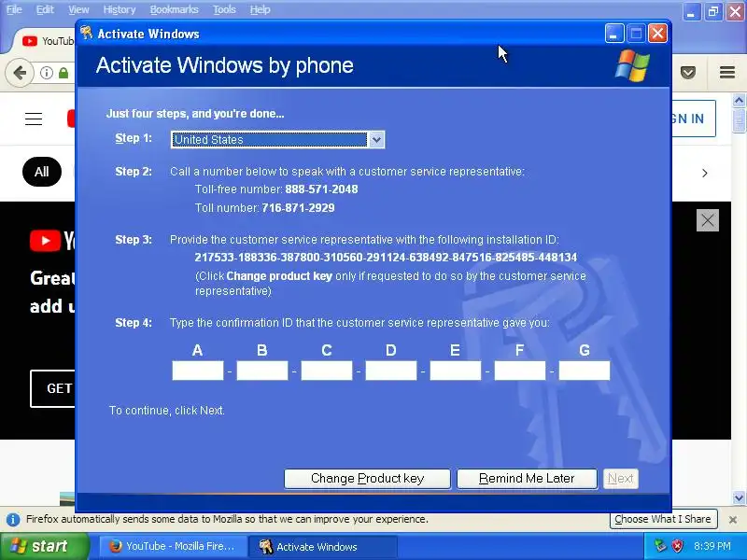Viewport: 747px width, 560px height.
Task: Click the site information icon in Firefox
Action: (x=46, y=73)
